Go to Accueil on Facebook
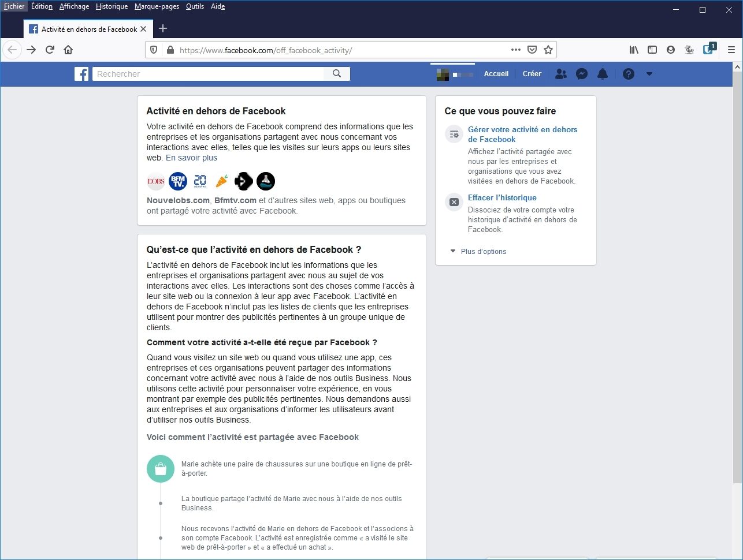Viewport: 743px width, 560px height. [x=496, y=74]
